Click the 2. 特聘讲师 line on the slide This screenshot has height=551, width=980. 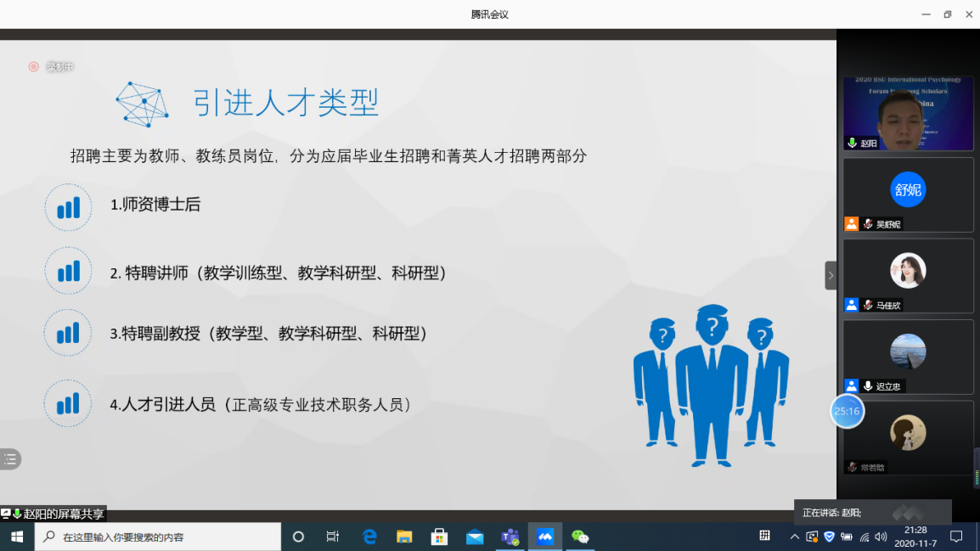[278, 273]
